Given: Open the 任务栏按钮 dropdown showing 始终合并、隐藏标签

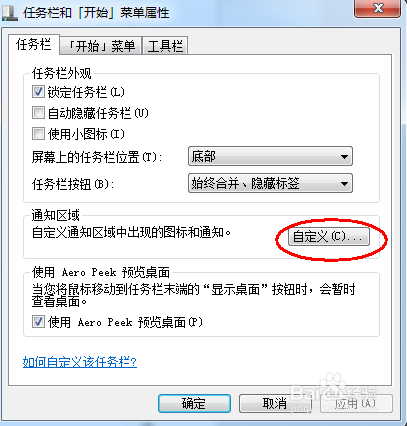Looking at the screenshot, I should (270, 183).
